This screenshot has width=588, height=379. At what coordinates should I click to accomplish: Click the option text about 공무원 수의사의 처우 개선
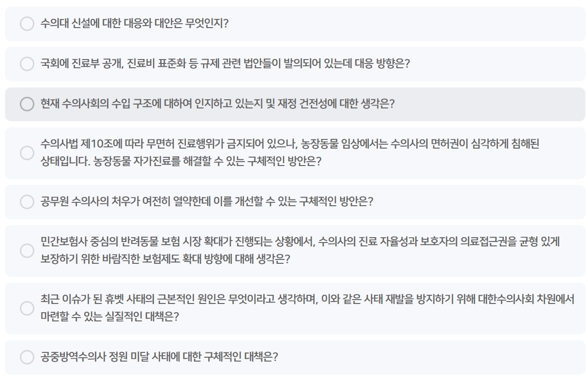pyautogui.click(x=207, y=202)
